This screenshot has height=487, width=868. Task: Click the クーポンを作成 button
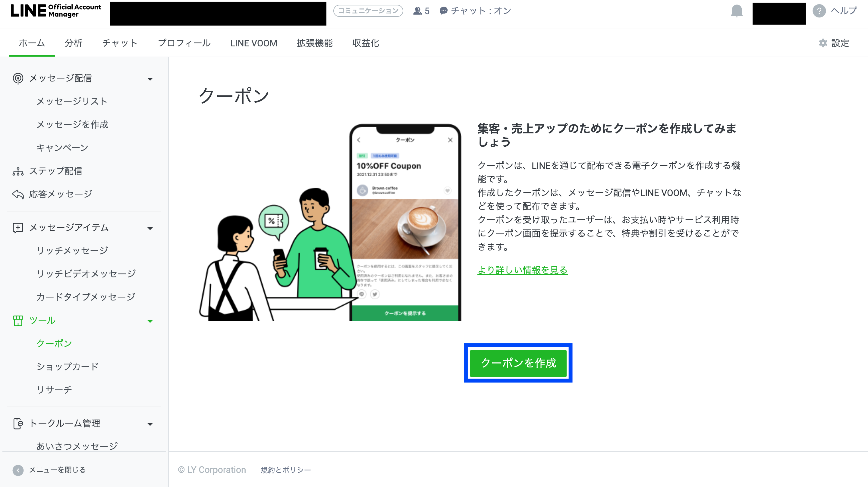(x=518, y=363)
